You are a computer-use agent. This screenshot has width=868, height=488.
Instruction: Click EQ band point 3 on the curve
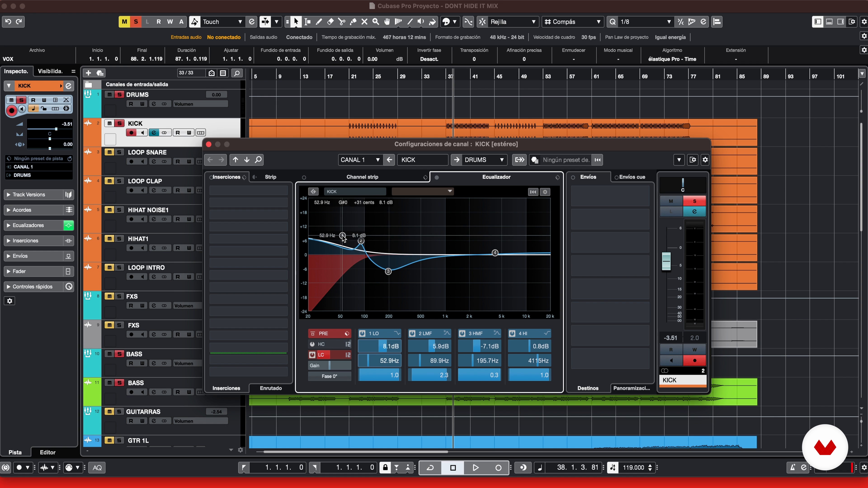click(388, 271)
